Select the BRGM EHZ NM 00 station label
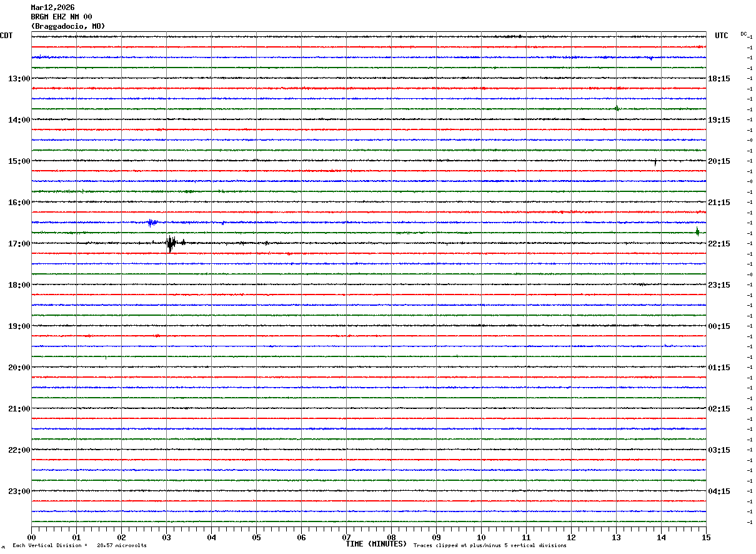Viewport: 756px width, 554px height. (x=61, y=17)
